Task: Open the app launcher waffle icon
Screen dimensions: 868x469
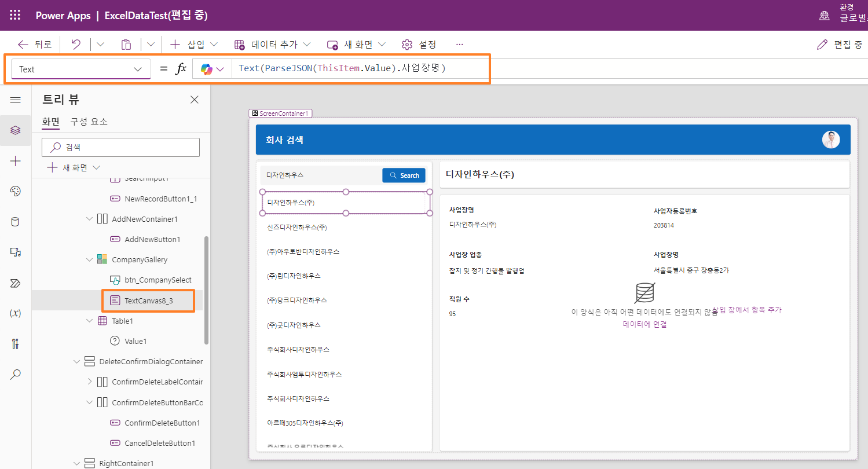Action: 16,16
